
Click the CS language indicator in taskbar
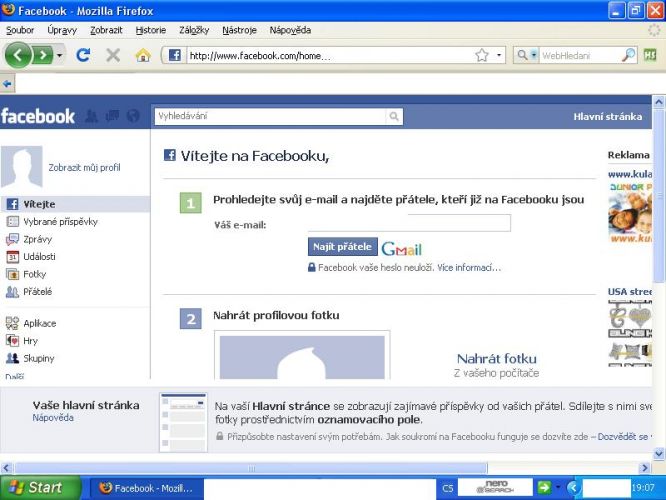pos(448,489)
